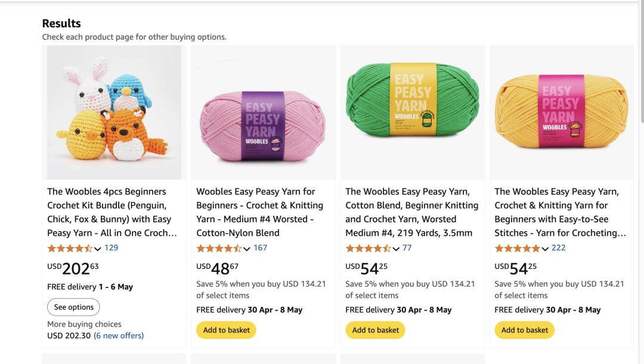Viewport: 644px width, 364px height.
Task: Click five-star rating of yellow yarn product
Action: pos(517,248)
